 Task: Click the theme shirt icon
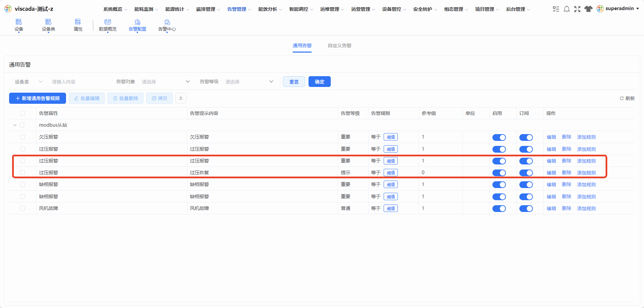[x=588, y=9]
